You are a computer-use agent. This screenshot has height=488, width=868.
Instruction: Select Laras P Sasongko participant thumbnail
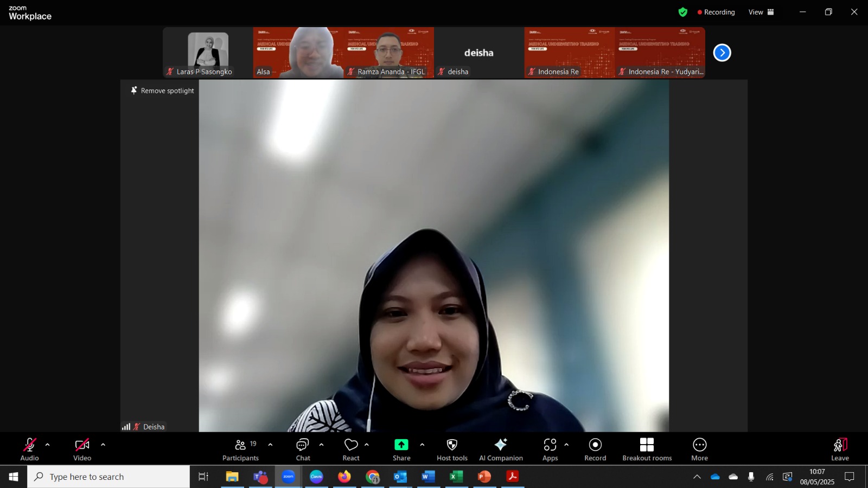pos(208,53)
